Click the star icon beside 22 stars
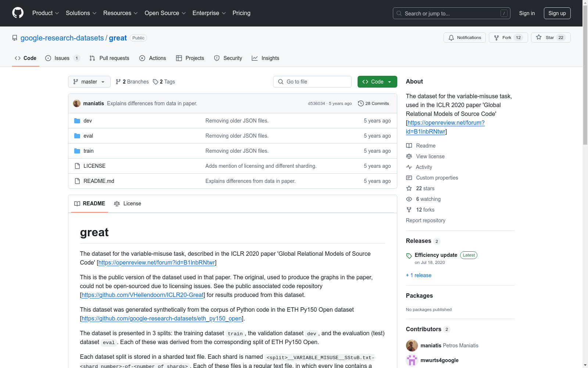 pos(409,188)
